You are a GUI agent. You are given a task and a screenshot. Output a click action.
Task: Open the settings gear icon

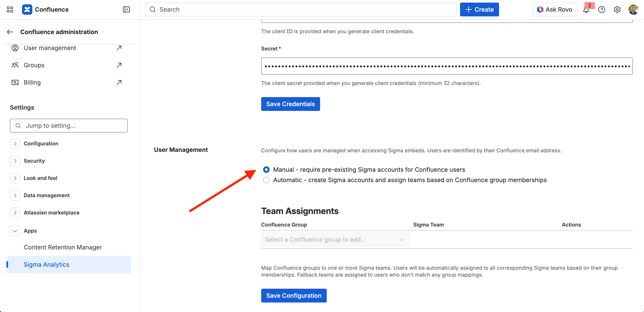pyautogui.click(x=617, y=9)
